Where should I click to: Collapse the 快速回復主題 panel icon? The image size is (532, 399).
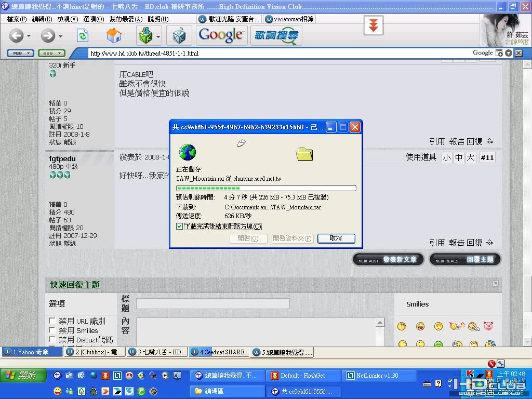click(x=496, y=284)
